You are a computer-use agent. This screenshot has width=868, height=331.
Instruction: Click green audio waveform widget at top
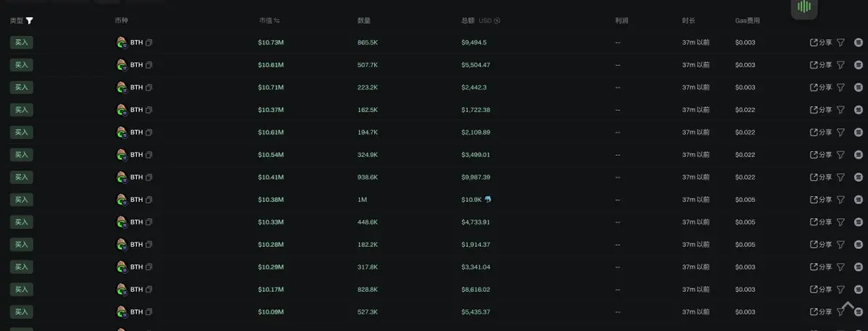(804, 7)
